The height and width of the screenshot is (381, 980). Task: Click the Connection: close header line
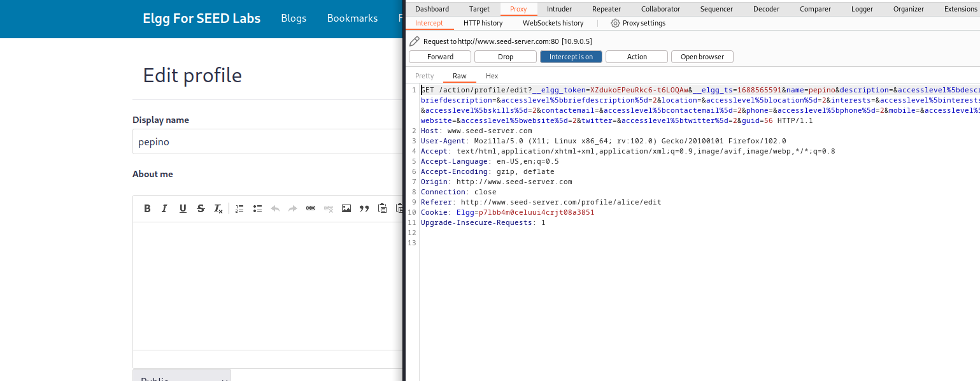(458, 192)
